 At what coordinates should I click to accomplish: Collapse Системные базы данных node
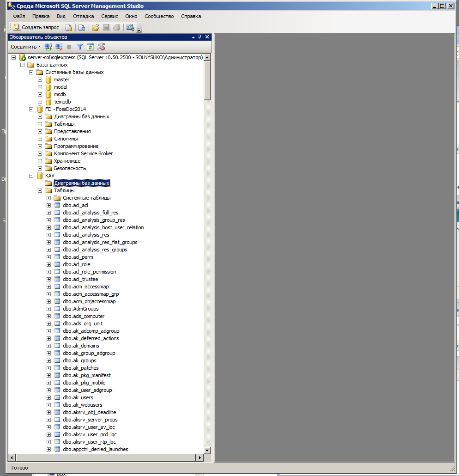point(31,72)
